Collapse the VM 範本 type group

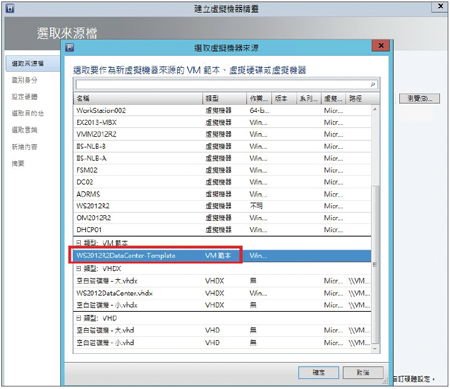78,243
